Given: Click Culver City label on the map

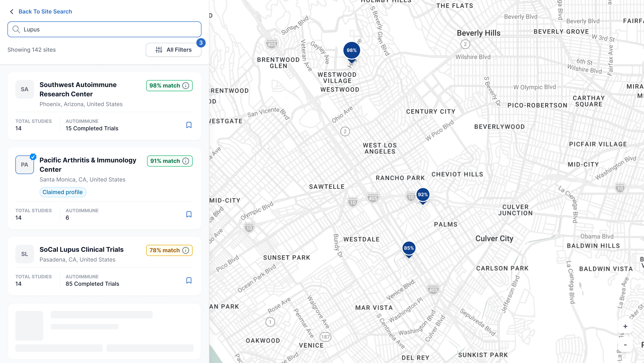Looking at the screenshot, I should [494, 239].
